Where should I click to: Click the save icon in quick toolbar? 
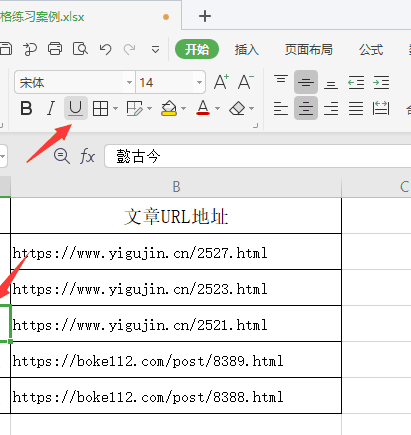(5, 49)
